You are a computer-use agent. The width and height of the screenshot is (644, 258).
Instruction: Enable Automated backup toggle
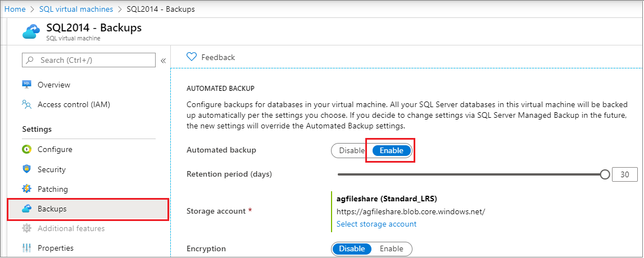(391, 150)
